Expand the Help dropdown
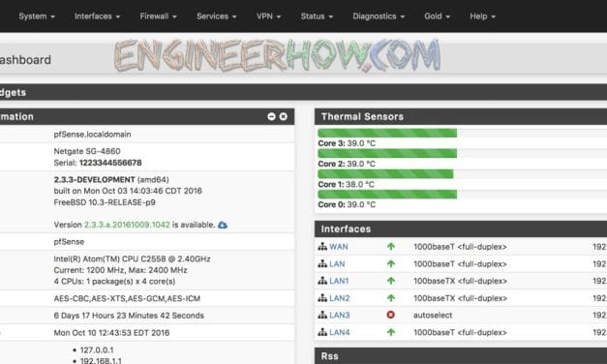 482,16
